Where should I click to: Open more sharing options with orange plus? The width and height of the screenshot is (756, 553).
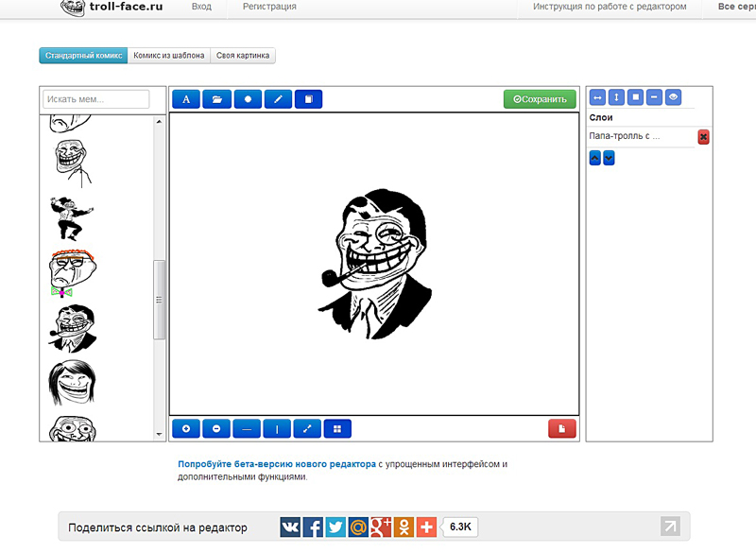pos(426,527)
